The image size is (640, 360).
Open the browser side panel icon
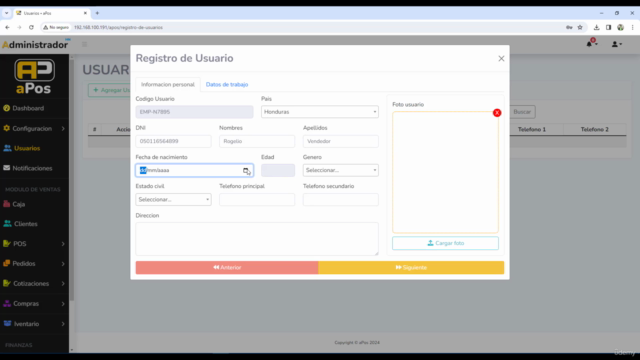tap(609, 27)
